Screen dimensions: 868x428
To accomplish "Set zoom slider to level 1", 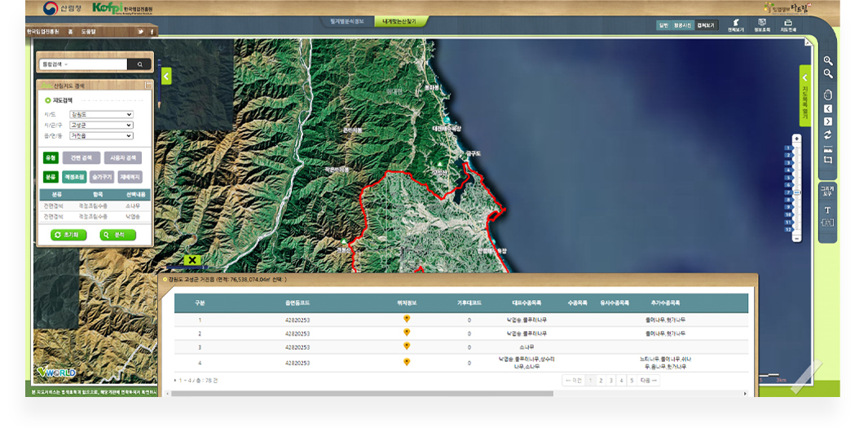I will pyautogui.click(x=788, y=148).
